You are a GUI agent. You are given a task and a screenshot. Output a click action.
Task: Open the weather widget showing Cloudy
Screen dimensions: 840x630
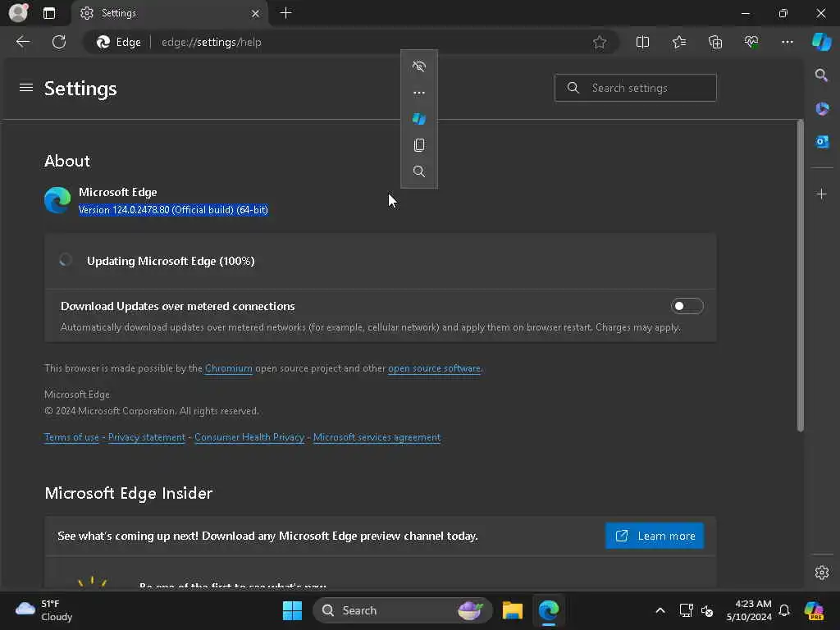click(44, 610)
